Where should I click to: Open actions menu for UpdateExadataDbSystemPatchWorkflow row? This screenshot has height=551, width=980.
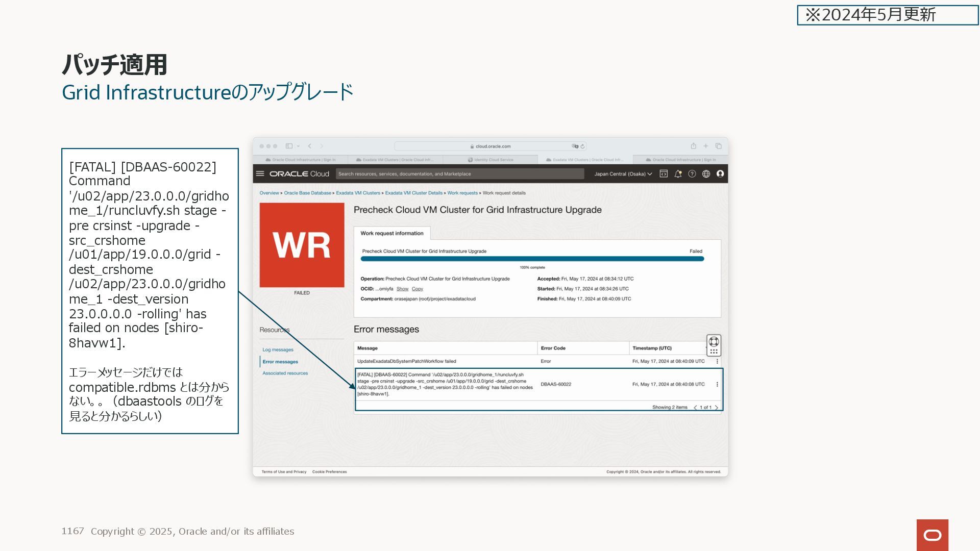(717, 361)
